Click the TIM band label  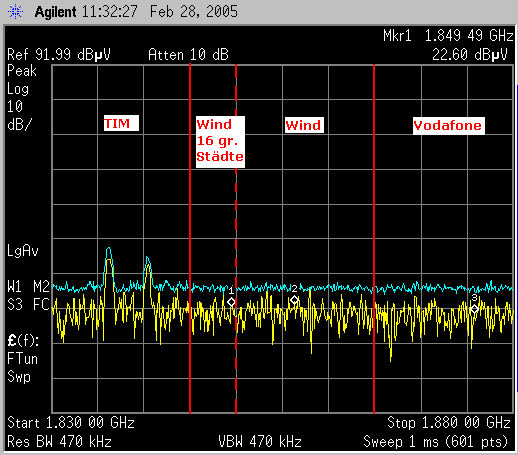pos(121,123)
